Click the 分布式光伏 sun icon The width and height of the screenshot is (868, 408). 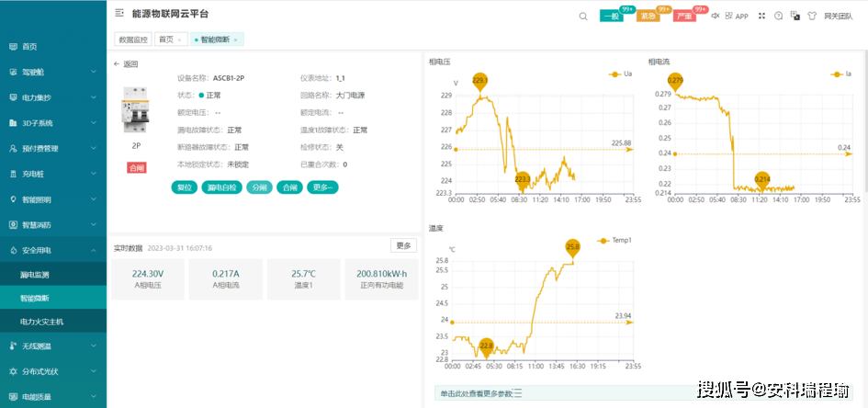(14, 371)
